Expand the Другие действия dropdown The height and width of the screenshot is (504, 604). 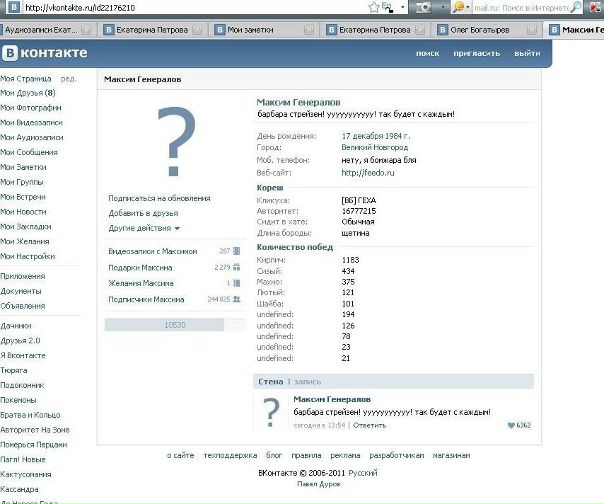[144, 228]
